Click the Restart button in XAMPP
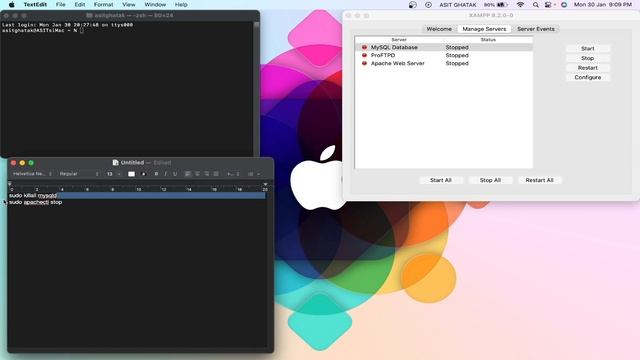640x360 pixels. pos(587,68)
